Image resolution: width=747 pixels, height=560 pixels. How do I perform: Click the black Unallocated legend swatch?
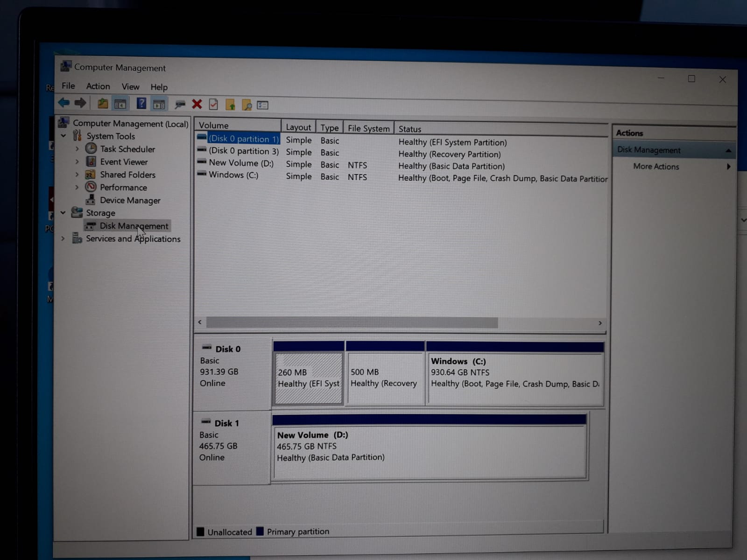201,532
